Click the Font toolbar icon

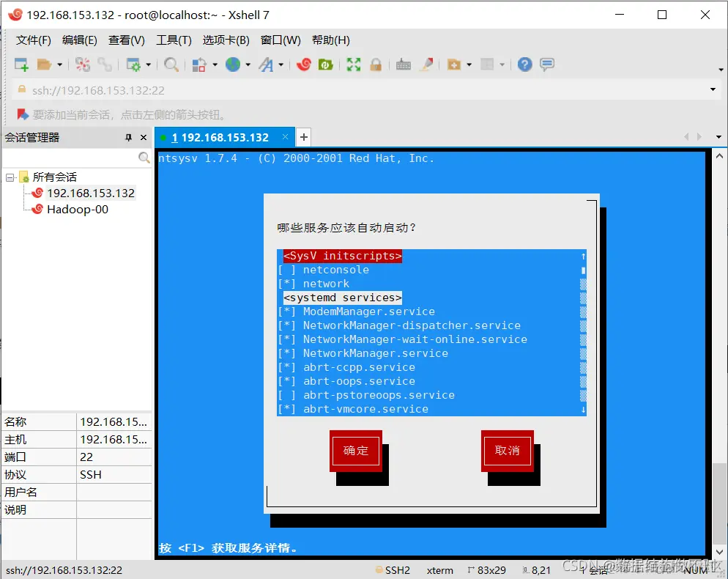266,64
